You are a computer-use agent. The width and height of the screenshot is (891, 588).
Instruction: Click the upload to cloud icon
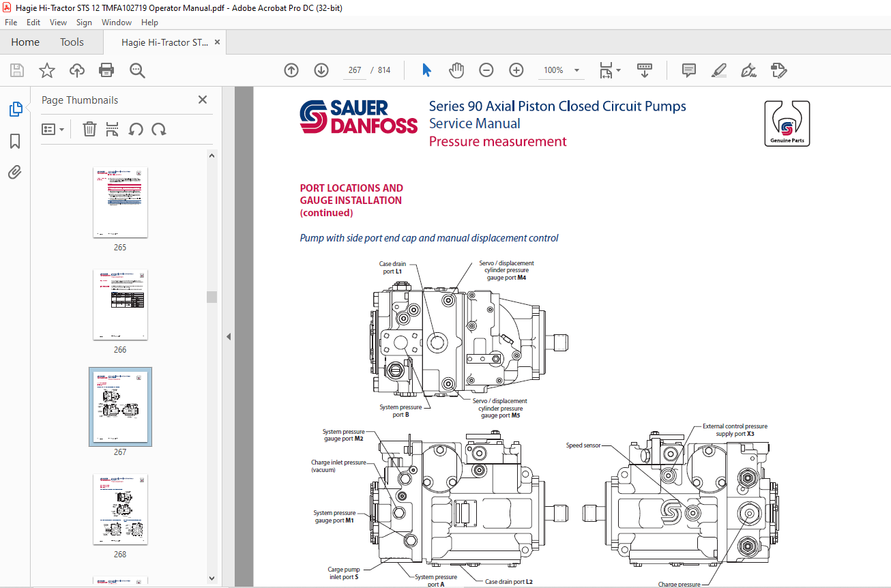click(x=77, y=70)
